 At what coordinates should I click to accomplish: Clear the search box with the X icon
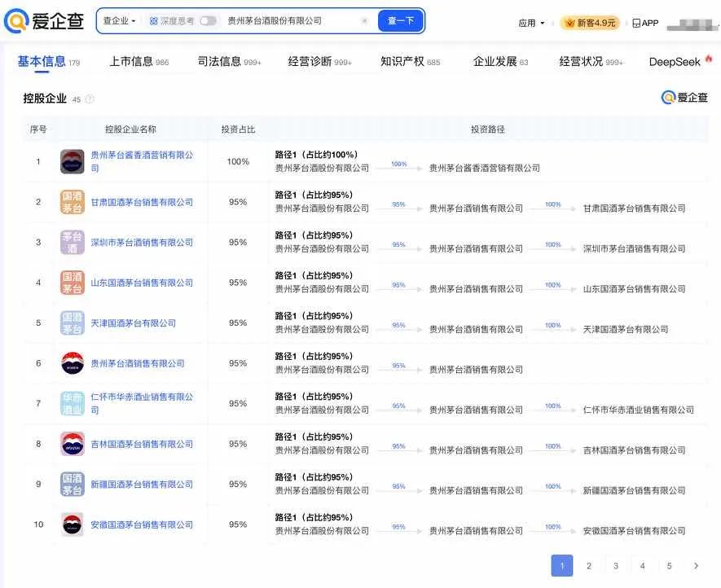click(x=364, y=21)
